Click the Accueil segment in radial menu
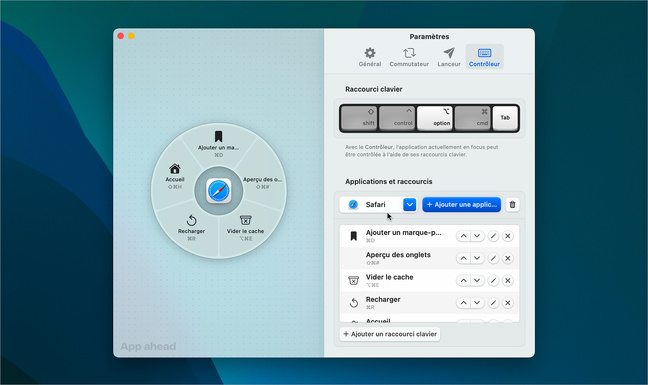Screen dimensions: 648x385 coord(174,177)
